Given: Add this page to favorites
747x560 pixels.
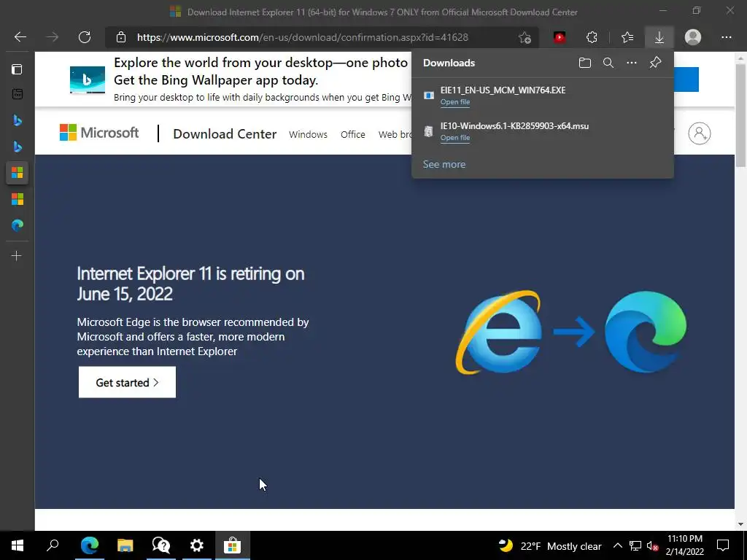Looking at the screenshot, I should (525, 37).
